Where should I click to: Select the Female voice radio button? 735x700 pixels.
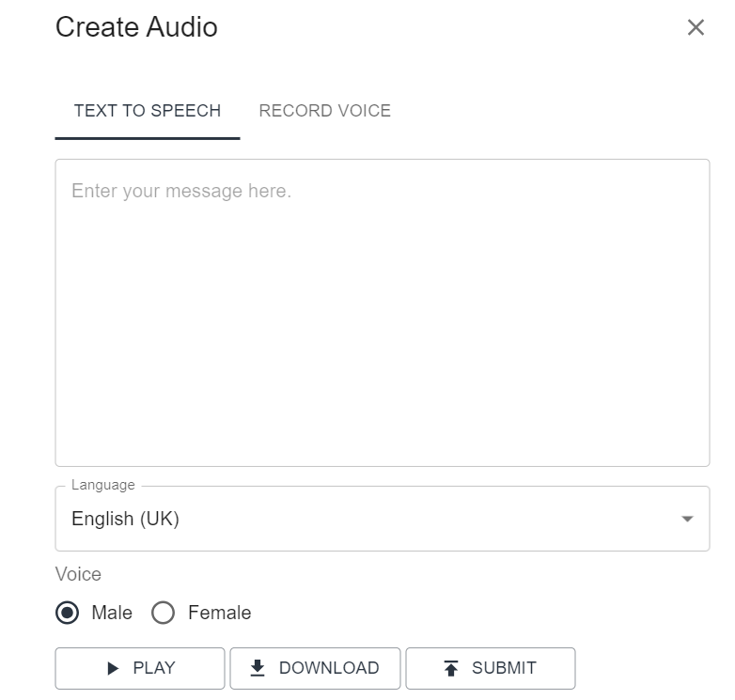click(x=164, y=614)
